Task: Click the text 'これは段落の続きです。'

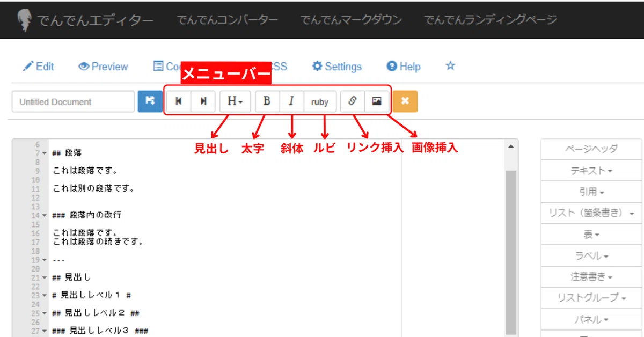Action: point(98,241)
